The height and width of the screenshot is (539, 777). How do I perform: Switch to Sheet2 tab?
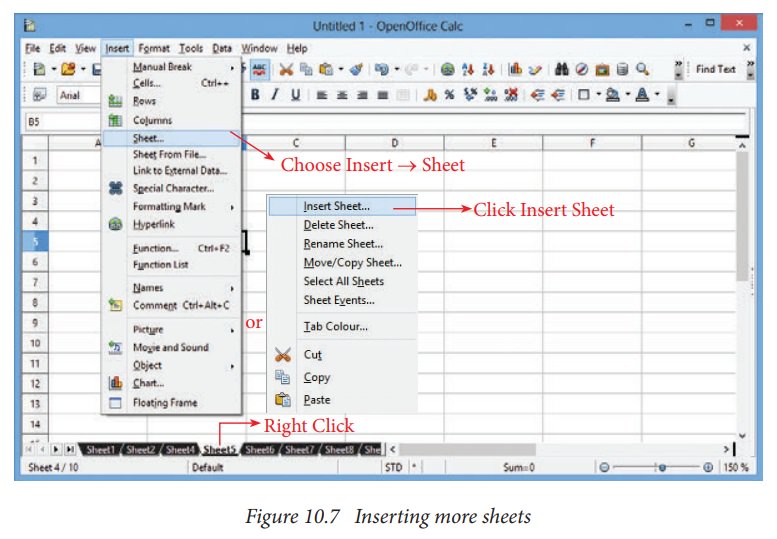click(x=141, y=450)
